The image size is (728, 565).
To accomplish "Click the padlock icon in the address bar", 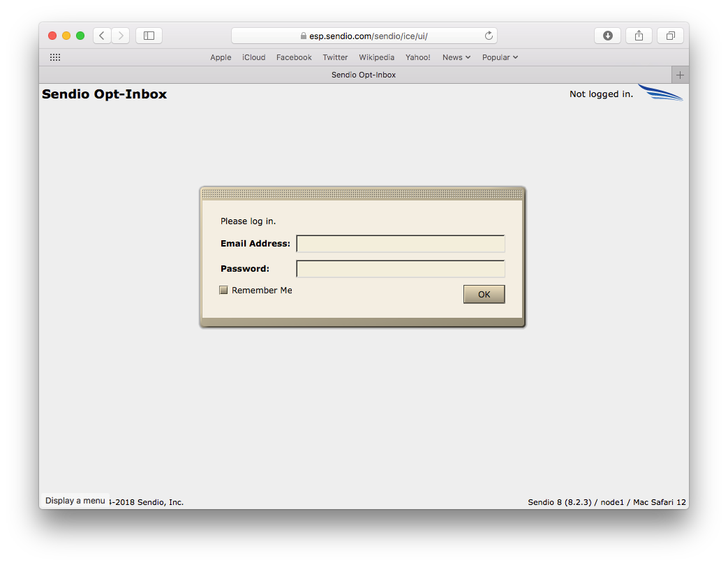I will pos(303,35).
